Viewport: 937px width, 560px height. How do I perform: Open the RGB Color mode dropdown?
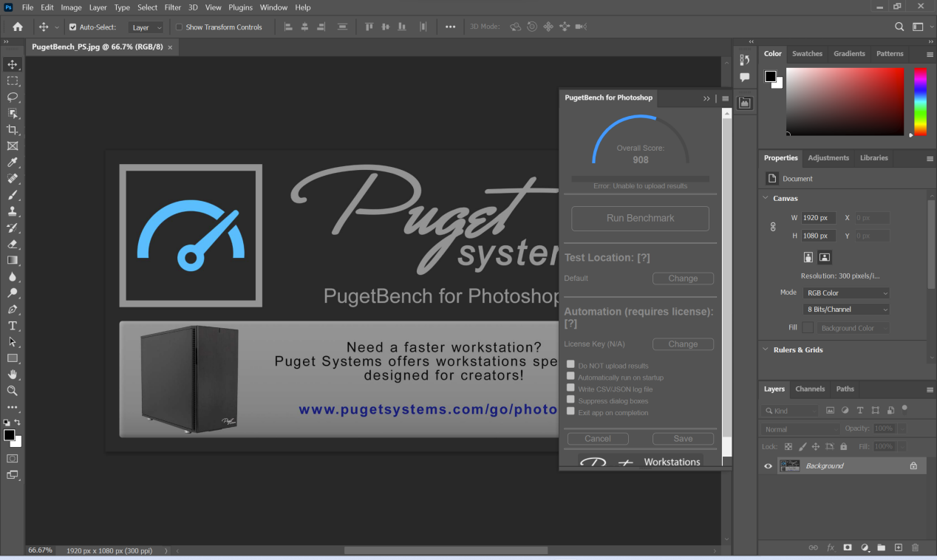tap(846, 293)
